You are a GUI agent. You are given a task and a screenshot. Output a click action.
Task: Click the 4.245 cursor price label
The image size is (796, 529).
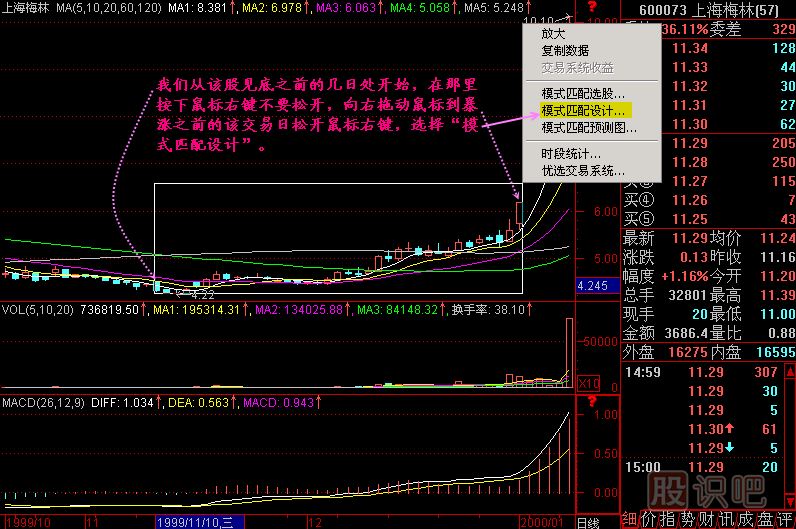click(598, 286)
